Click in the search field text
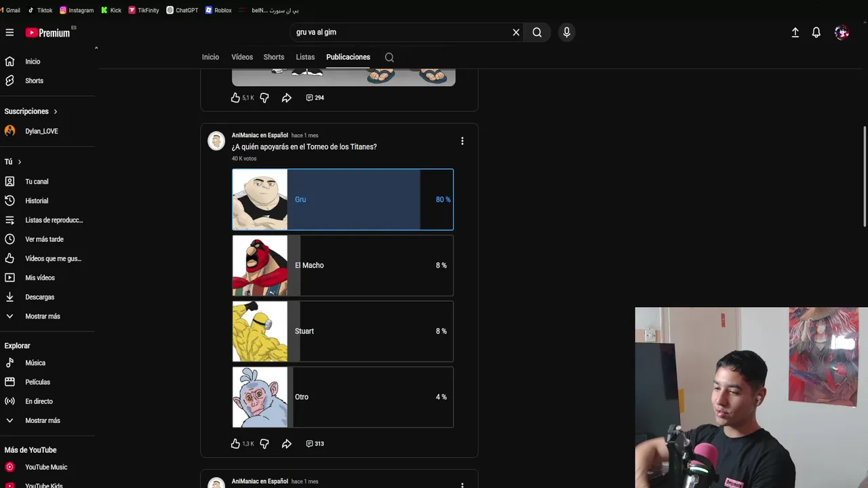Screen dimensions: 868x488 tap(316, 33)
